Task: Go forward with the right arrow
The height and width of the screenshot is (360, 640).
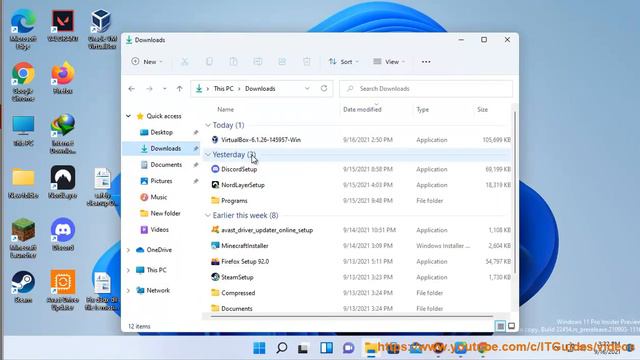Action: tap(149, 89)
